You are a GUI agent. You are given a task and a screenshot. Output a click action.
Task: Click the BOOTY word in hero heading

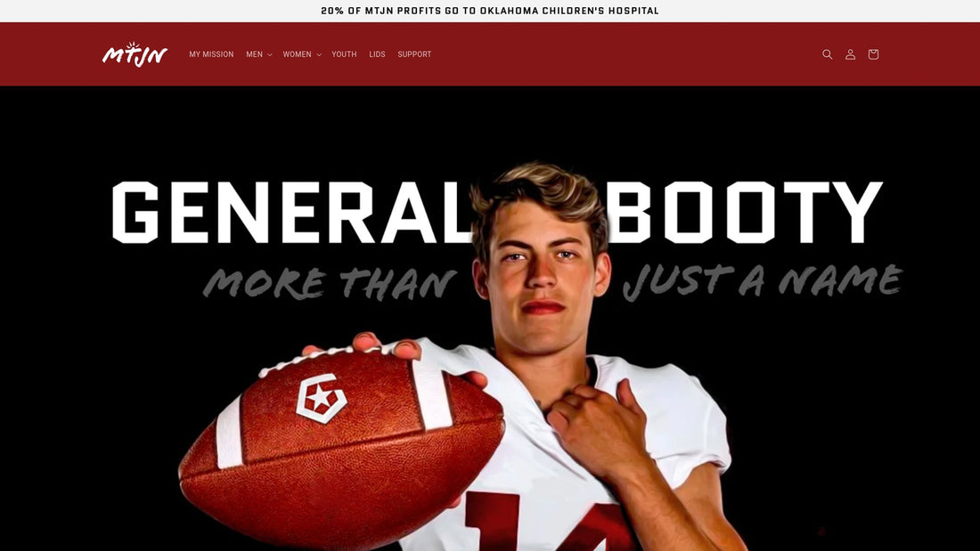point(744,213)
